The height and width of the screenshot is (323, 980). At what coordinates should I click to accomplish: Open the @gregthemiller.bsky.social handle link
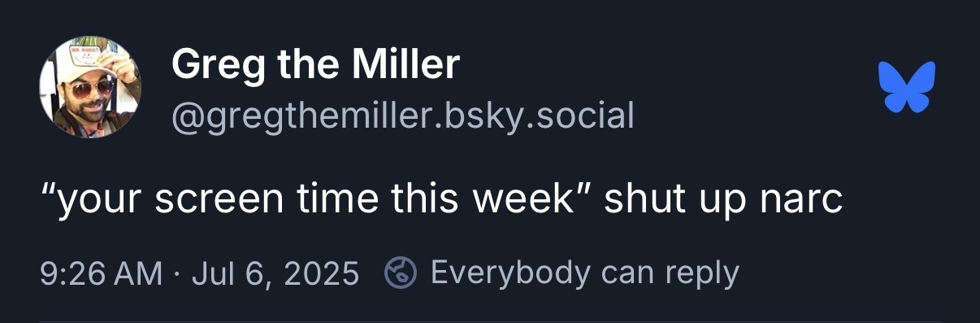coord(402,116)
